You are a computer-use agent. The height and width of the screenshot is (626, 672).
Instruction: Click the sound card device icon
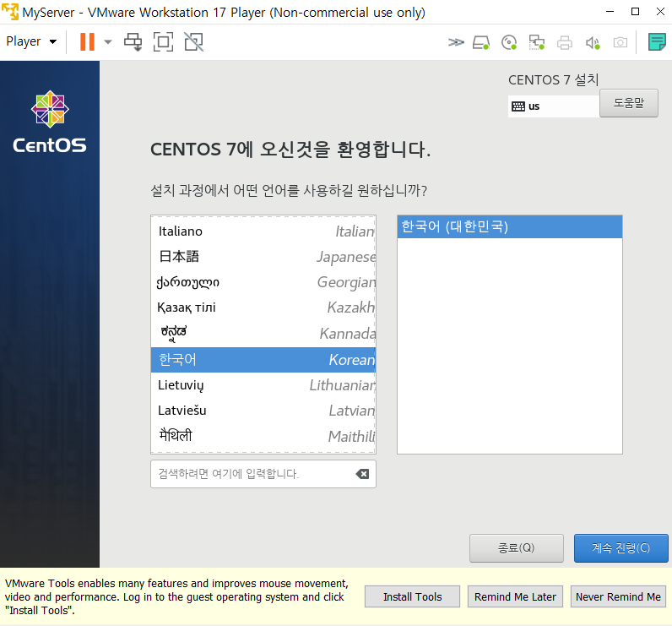593,42
